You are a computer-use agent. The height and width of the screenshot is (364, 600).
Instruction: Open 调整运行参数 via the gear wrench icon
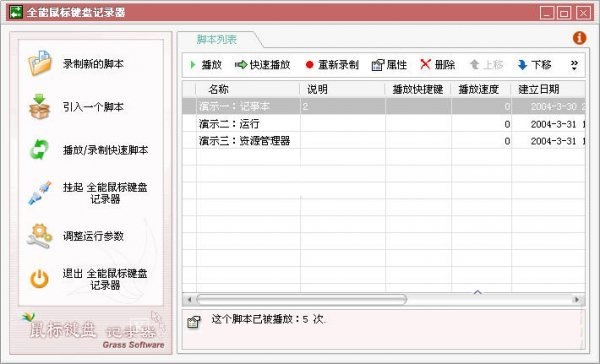[x=39, y=236]
